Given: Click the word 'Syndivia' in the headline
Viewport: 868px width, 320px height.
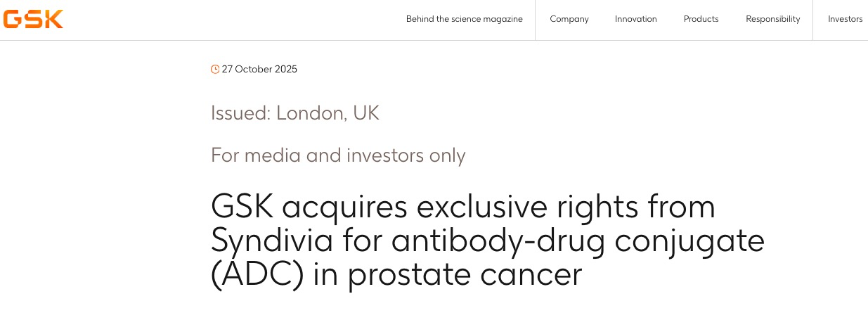Looking at the screenshot, I should (x=272, y=241).
